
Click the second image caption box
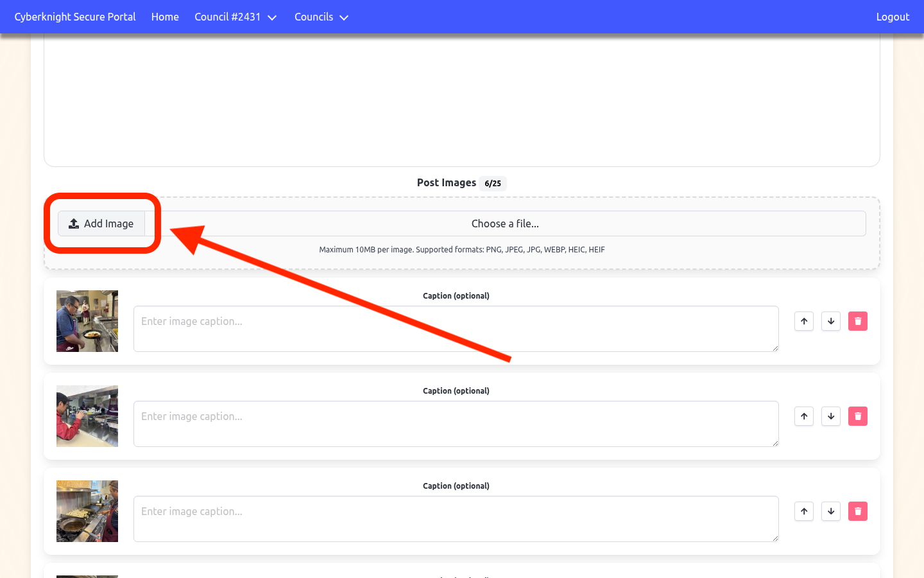click(x=456, y=424)
